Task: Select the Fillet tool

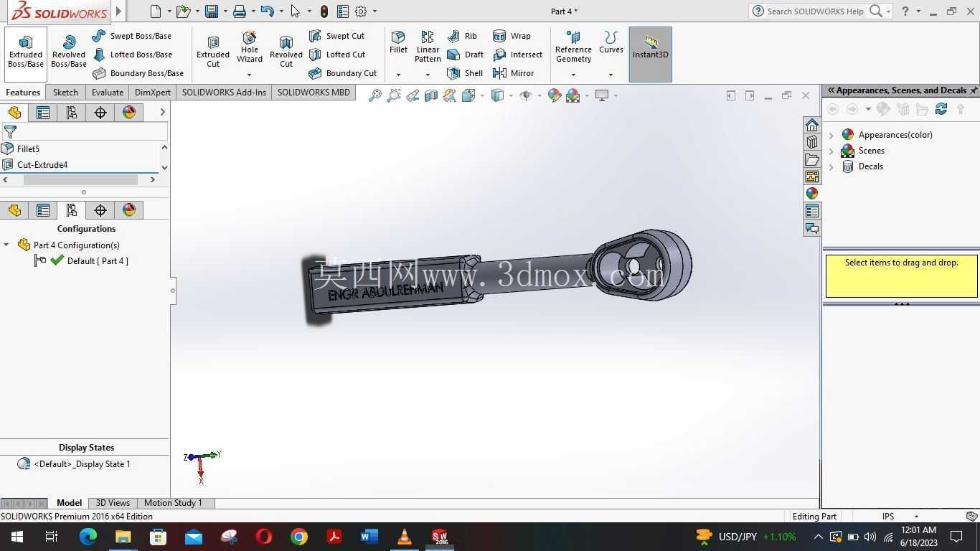Action: (398, 43)
